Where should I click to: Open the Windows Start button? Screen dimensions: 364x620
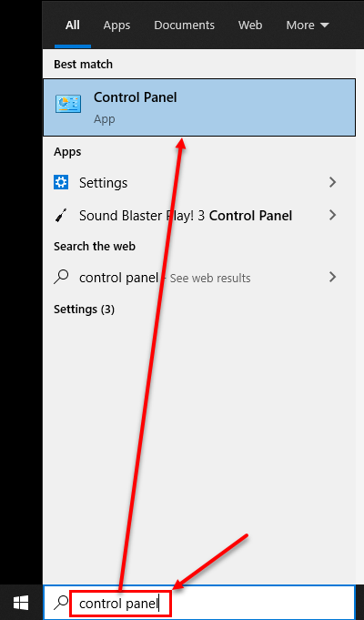point(21,603)
